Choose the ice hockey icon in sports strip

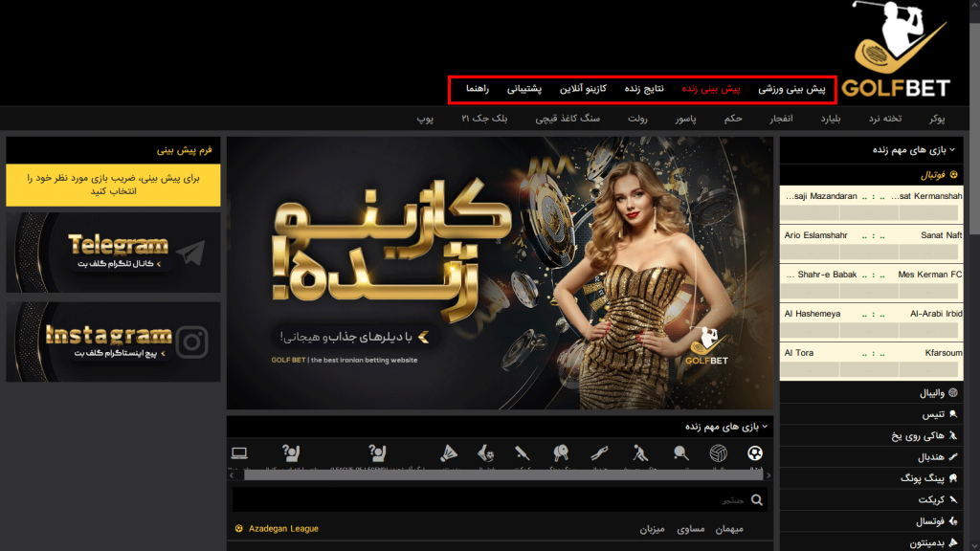[x=640, y=453]
